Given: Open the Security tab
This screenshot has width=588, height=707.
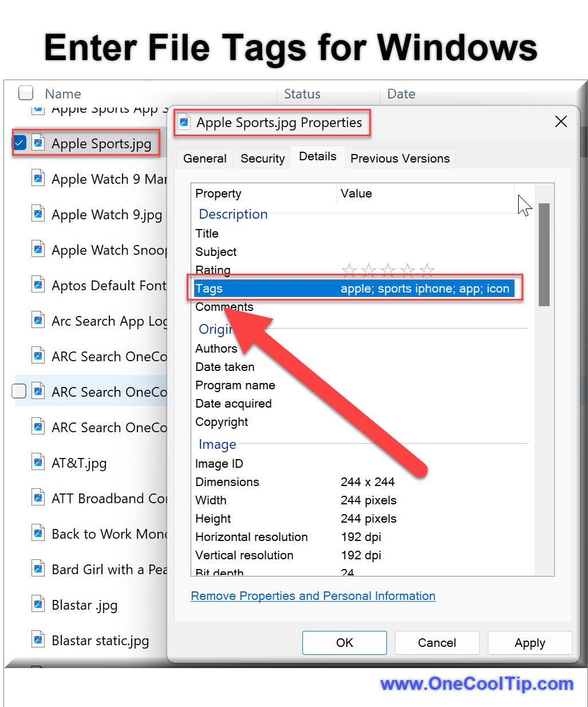Looking at the screenshot, I should point(262,159).
